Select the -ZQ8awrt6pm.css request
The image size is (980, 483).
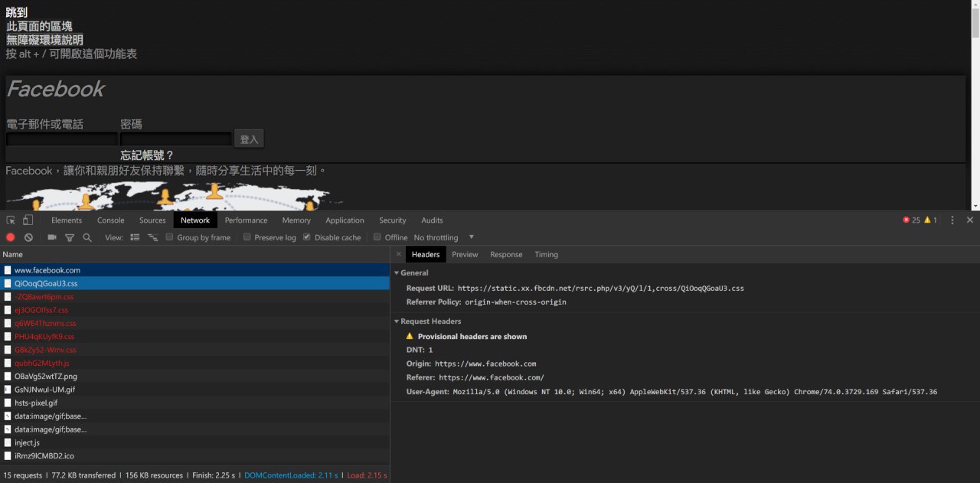click(x=194, y=296)
